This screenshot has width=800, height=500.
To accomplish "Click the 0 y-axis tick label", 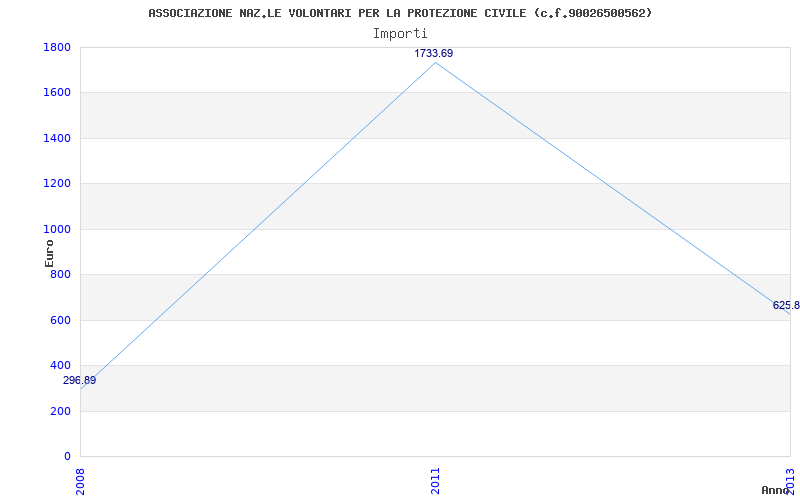I will tap(67, 457).
